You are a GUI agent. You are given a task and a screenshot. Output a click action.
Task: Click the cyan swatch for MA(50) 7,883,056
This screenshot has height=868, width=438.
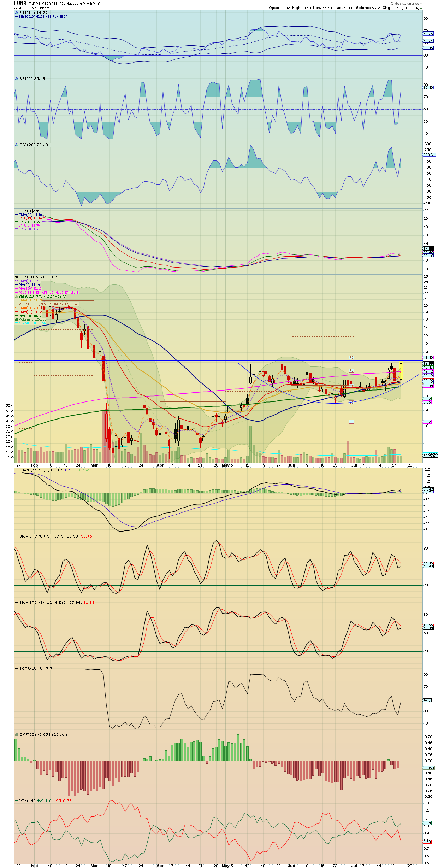pyautogui.click(x=17, y=323)
